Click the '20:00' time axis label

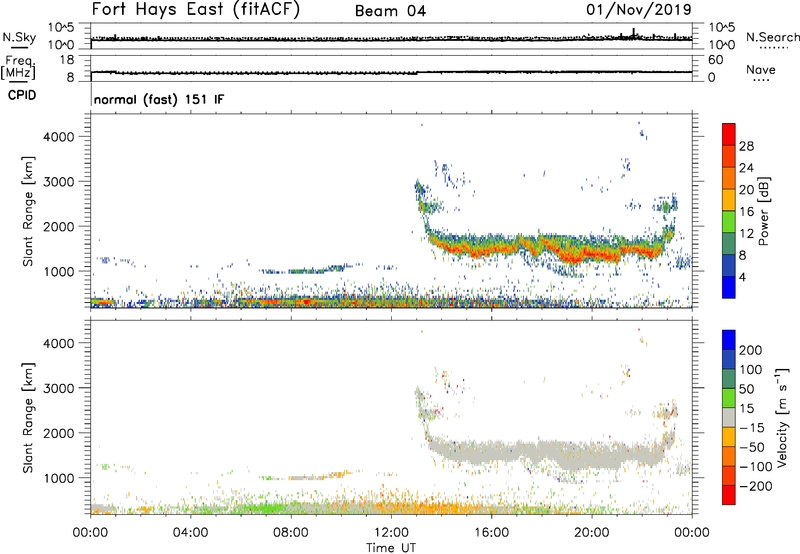[592, 533]
